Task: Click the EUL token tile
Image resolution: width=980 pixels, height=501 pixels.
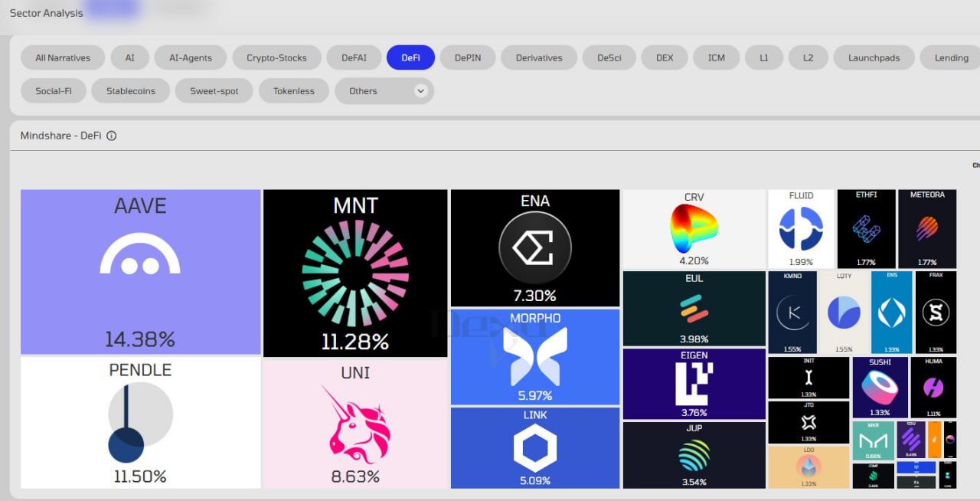Action: [x=694, y=309]
